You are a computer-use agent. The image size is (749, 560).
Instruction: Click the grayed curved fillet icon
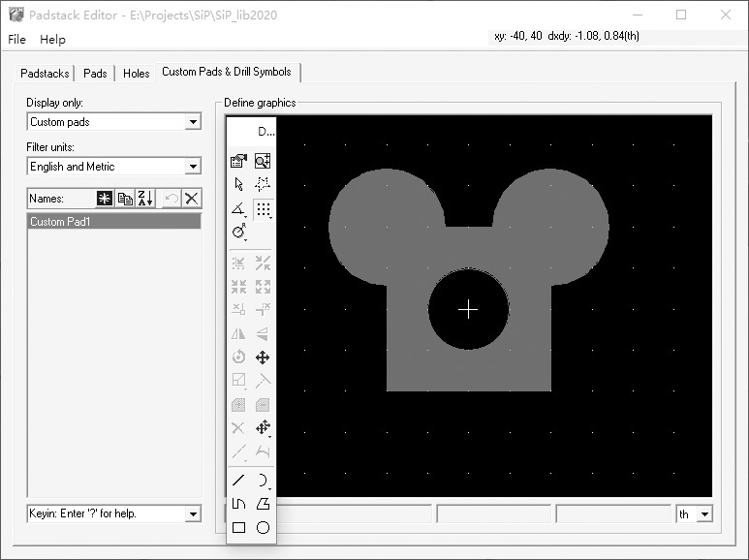coord(263,451)
